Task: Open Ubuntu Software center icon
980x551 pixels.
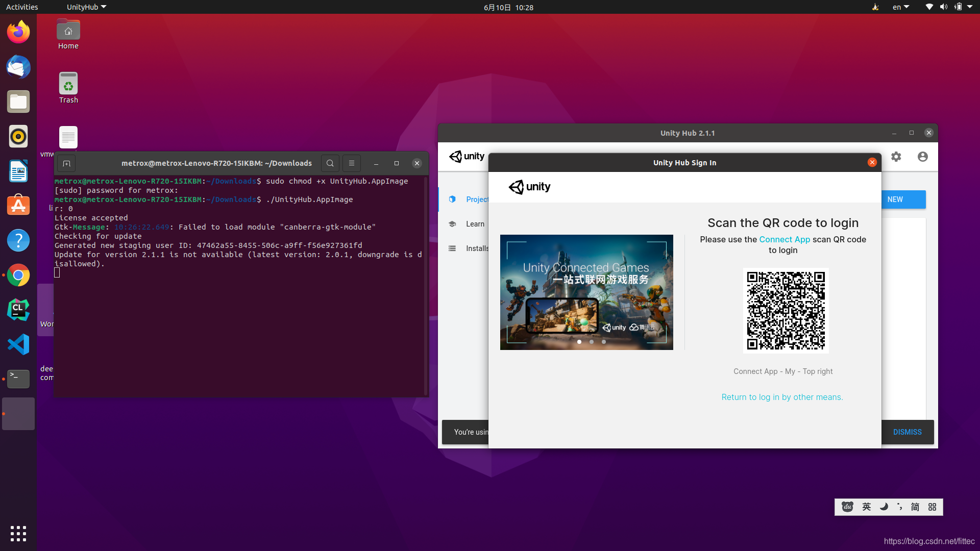Action: (x=18, y=206)
